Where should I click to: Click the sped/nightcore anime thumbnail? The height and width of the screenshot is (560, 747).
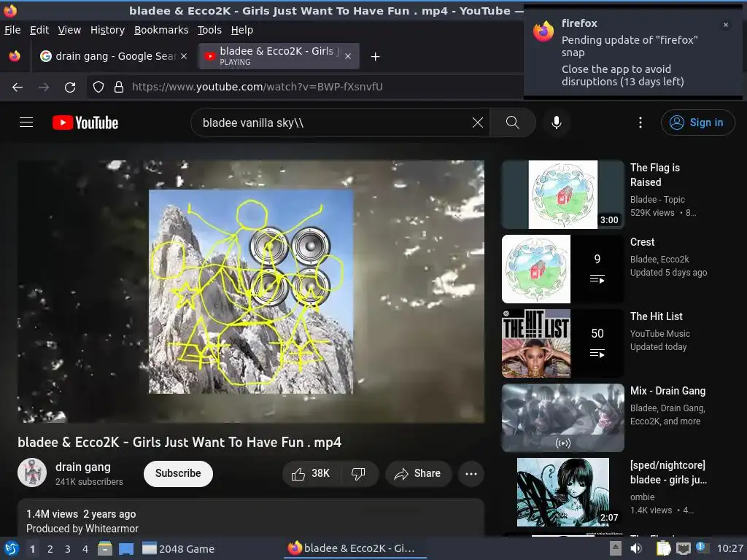click(562, 492)
